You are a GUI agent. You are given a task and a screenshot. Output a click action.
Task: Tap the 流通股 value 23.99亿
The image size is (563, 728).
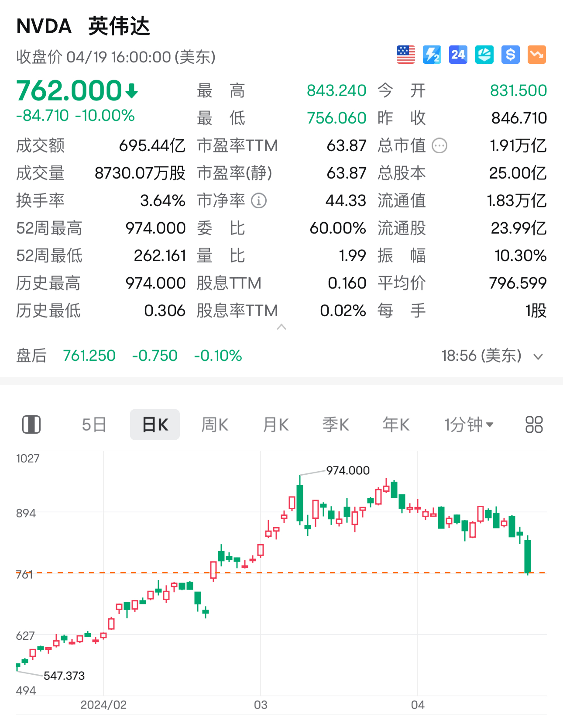(519, 228)
